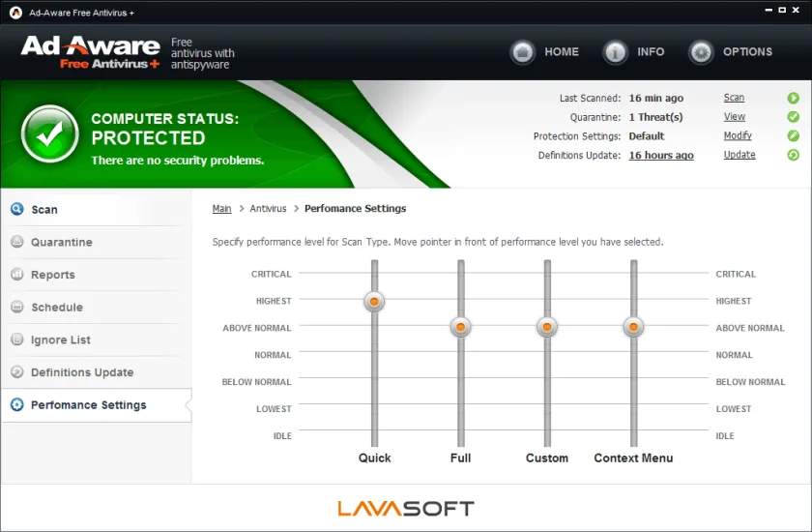This screenshot has width=812, height=532.
Task: Click the Quarantine sidebar icon
Action: click(17, 242)
